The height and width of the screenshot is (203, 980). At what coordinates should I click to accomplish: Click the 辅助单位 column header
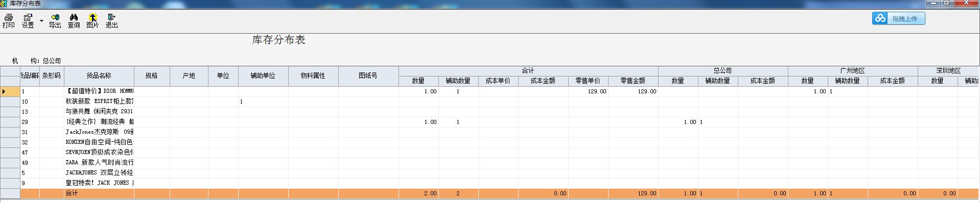point(263,75)
